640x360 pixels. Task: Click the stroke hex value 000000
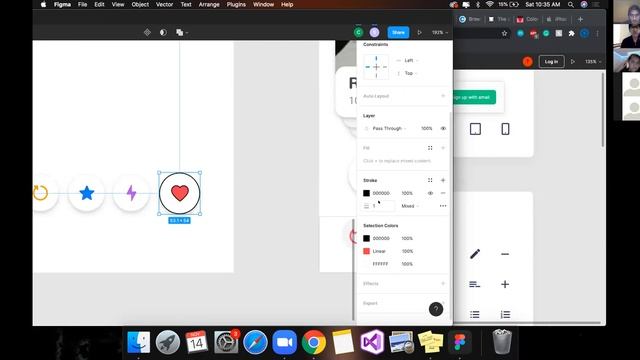(x=381, y=193)
